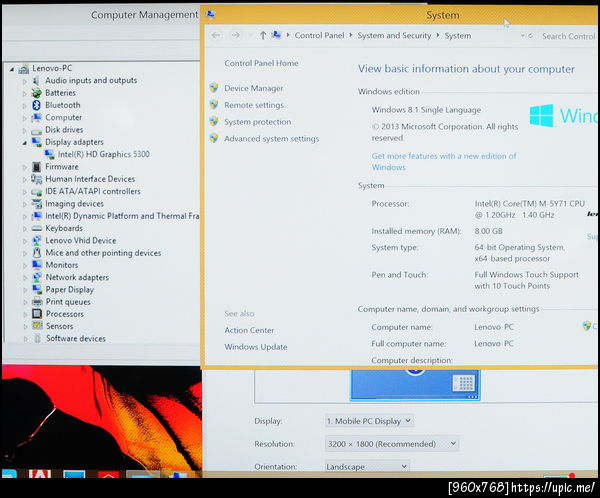The height and width of the screenshot is (498, 600).
Task: Click Control Panel in the breadcrumb path
Action: tap(320, 35)
